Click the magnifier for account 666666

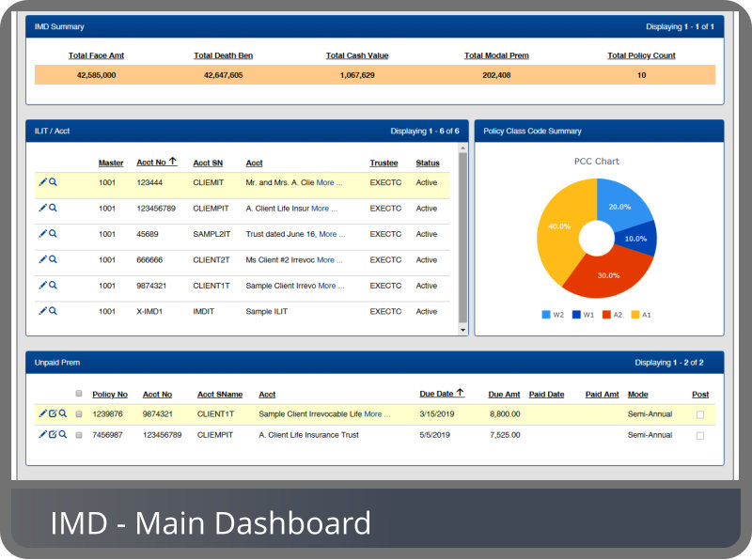point(53,259)
